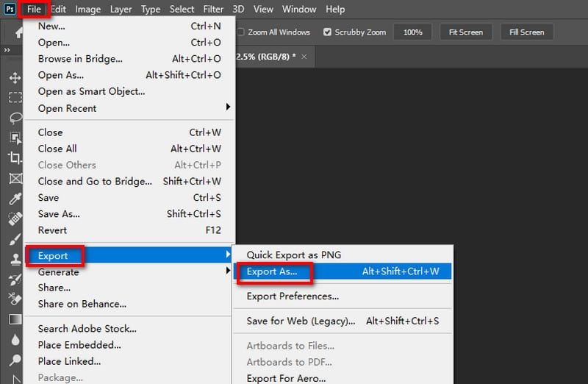Choose Export For Aero...
The image size is (588, 384).
[343, 378]
